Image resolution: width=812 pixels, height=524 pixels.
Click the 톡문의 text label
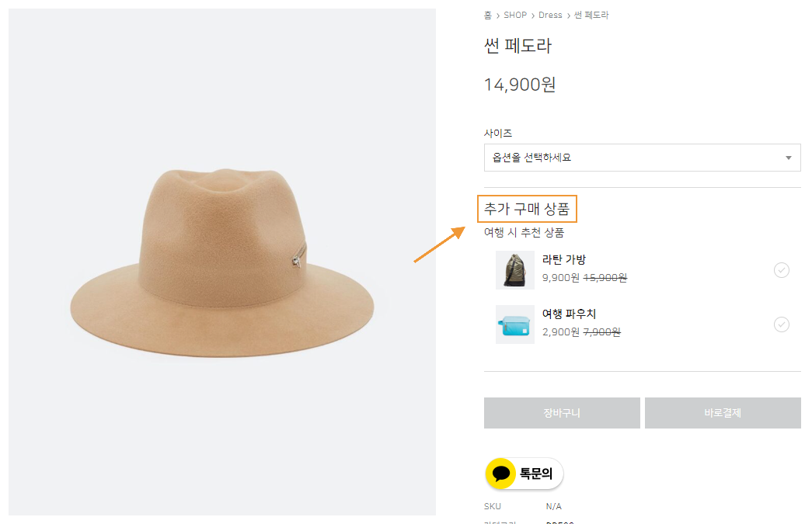point(536,474)
